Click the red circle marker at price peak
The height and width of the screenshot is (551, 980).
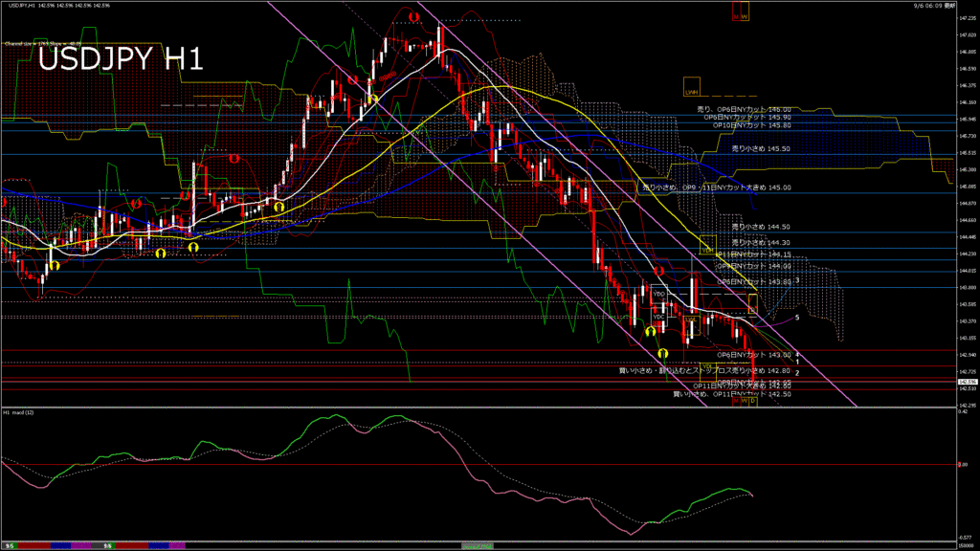point(412,16)
